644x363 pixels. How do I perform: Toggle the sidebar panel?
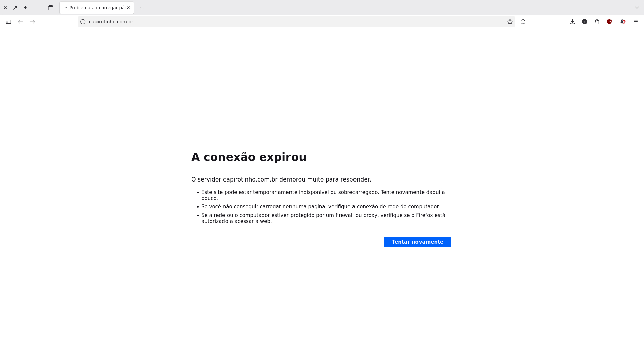[x=8, y=22]
